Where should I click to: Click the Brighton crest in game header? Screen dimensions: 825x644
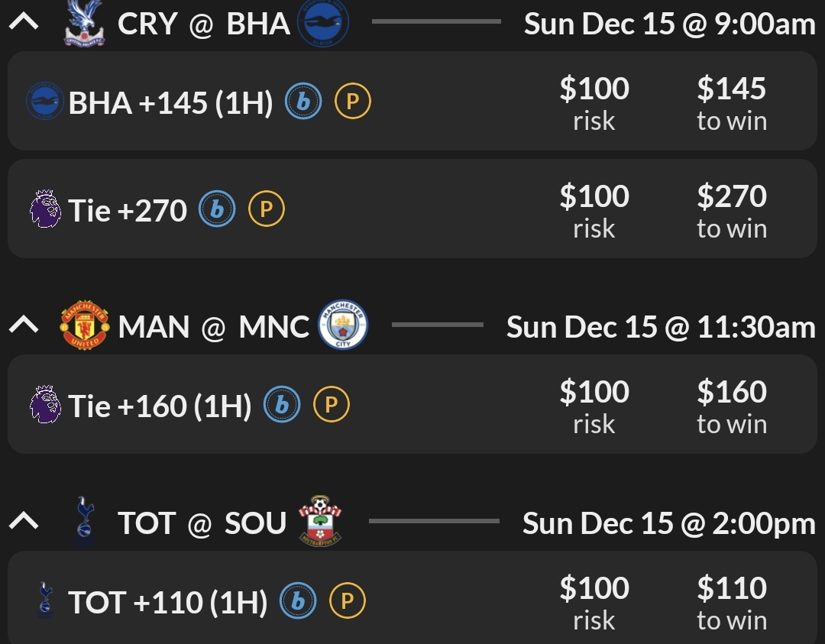click(322, 23)
